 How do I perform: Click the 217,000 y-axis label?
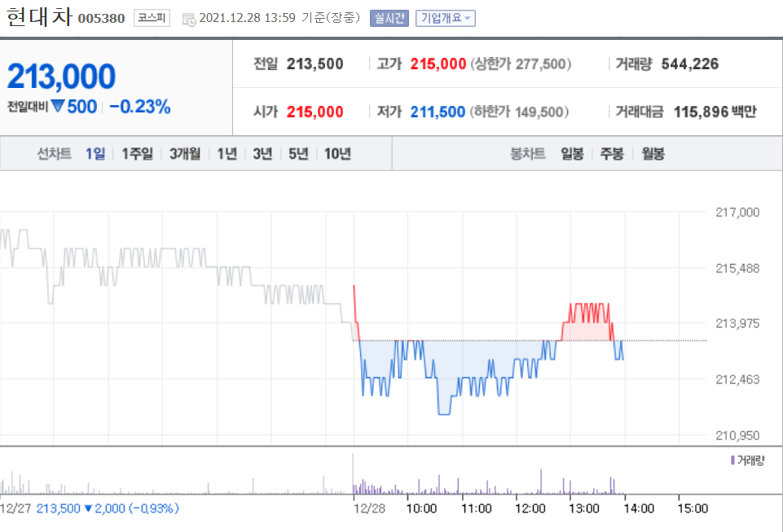[737, 213]
